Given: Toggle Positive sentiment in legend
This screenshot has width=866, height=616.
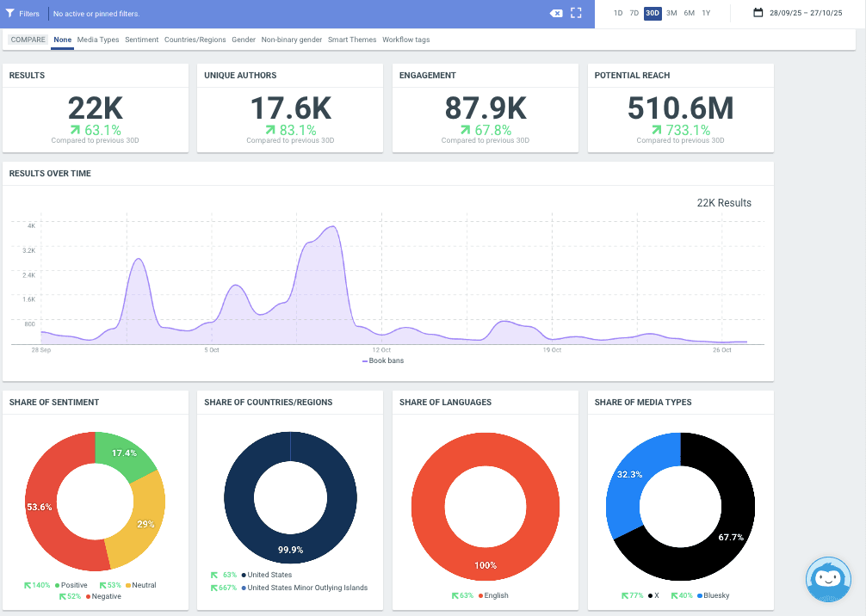Looking at the screenshot, I should (73, 585).
